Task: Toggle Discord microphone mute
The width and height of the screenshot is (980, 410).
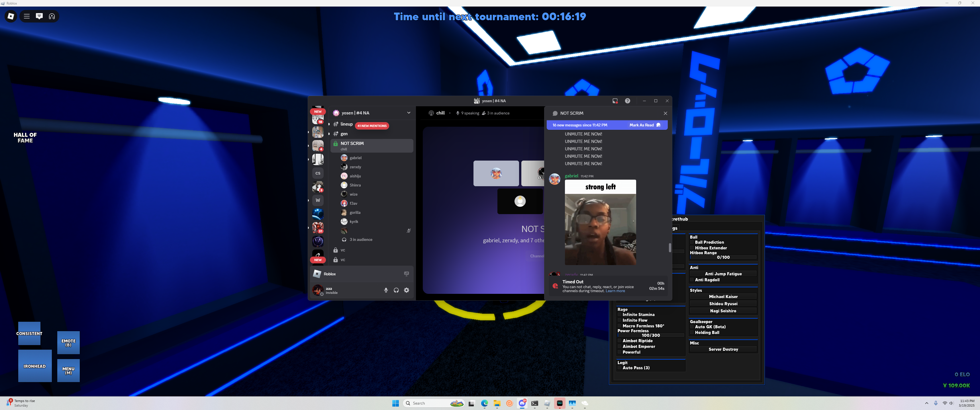Action: click(386, 290)
